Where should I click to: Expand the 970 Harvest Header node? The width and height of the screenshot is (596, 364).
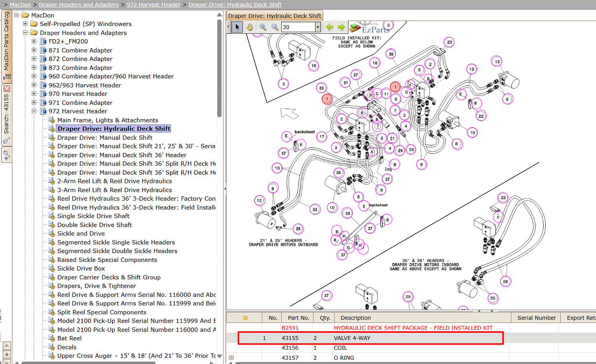pyautogui.click(x=34, y=94)
